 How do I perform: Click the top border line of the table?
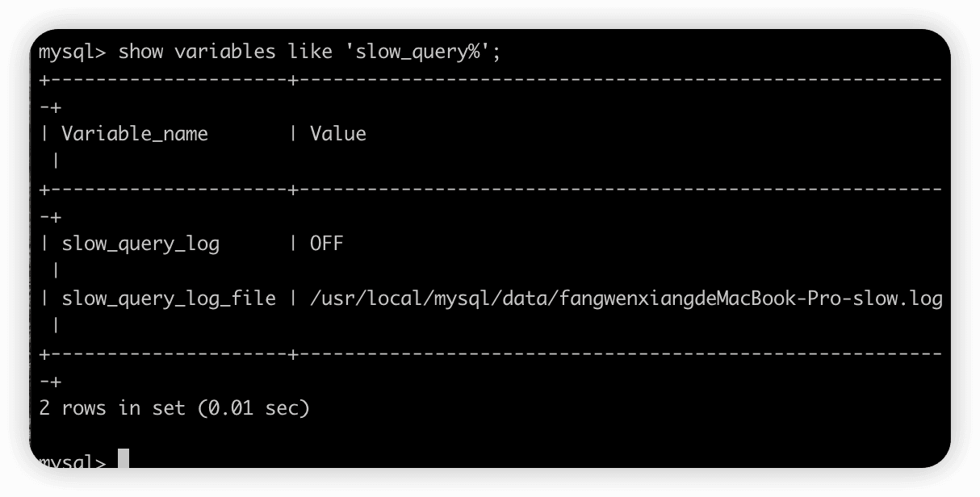coord(491,79)
